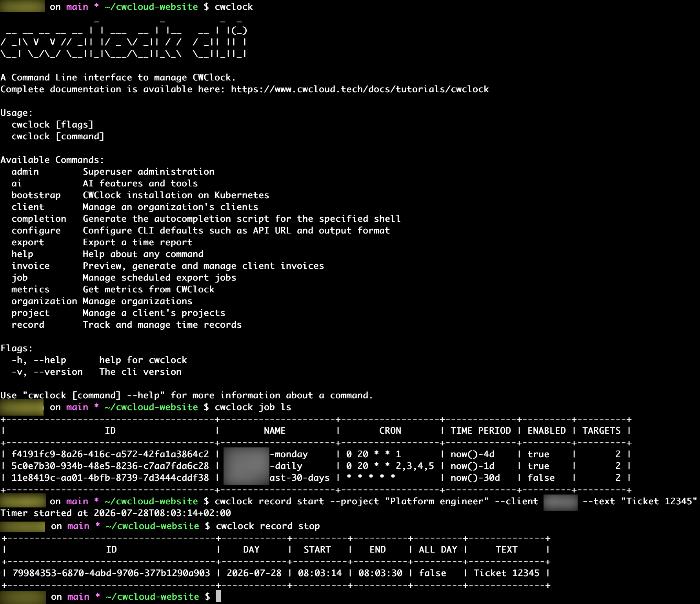
Task: Click the 'Usage:' heading
Action: 17,113
